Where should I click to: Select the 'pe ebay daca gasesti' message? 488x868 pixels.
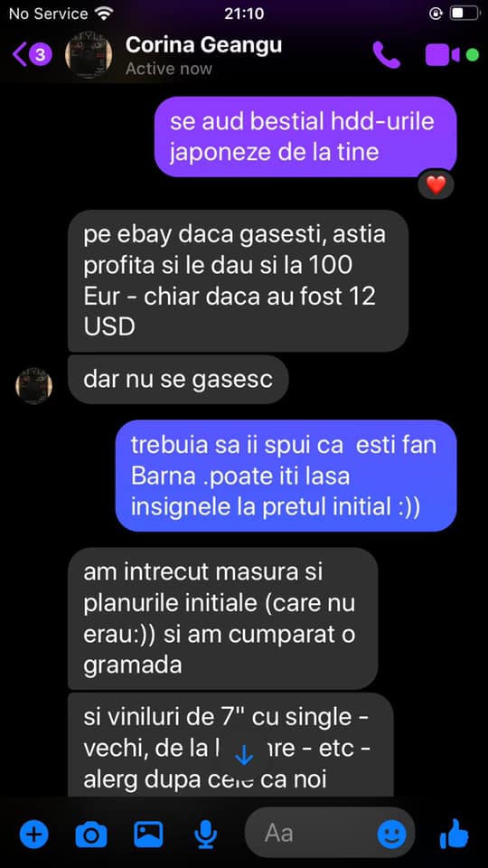[238, 280]
